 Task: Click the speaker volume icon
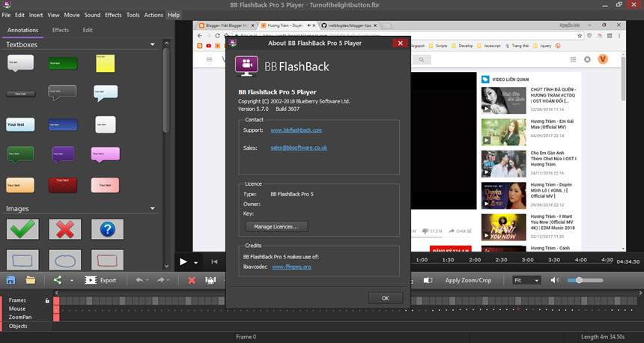[x=555, y=280]
